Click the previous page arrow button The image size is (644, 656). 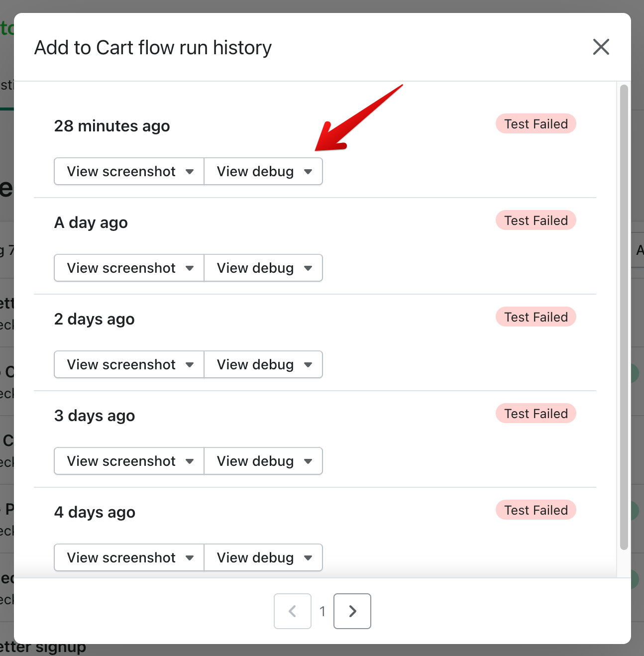click(x=293, y=611)
